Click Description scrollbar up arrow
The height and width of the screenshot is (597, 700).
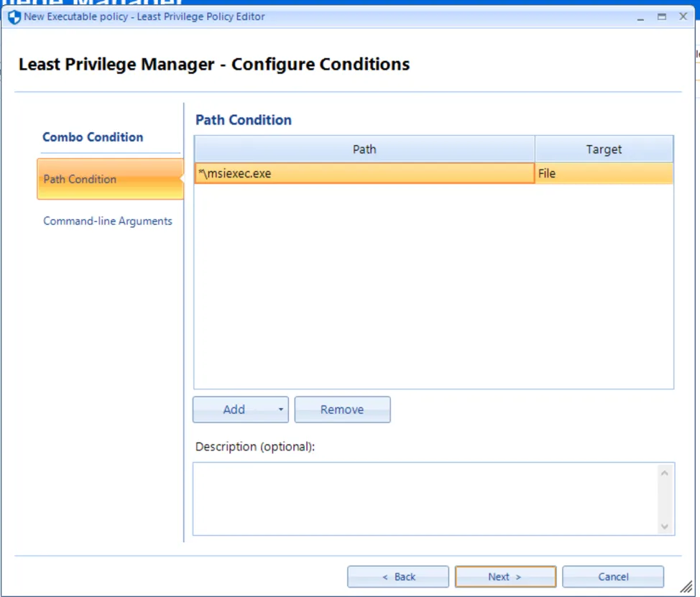[x=664, y=473]
